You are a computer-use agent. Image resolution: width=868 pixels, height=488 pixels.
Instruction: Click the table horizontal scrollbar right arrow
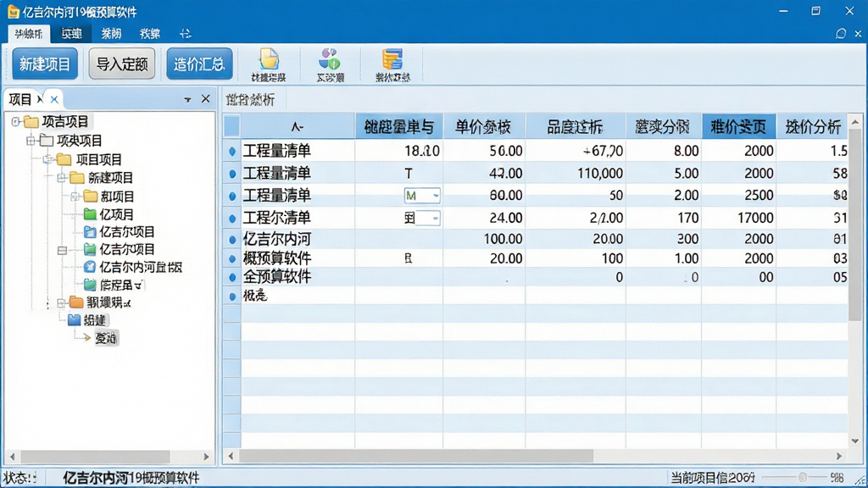839,457
